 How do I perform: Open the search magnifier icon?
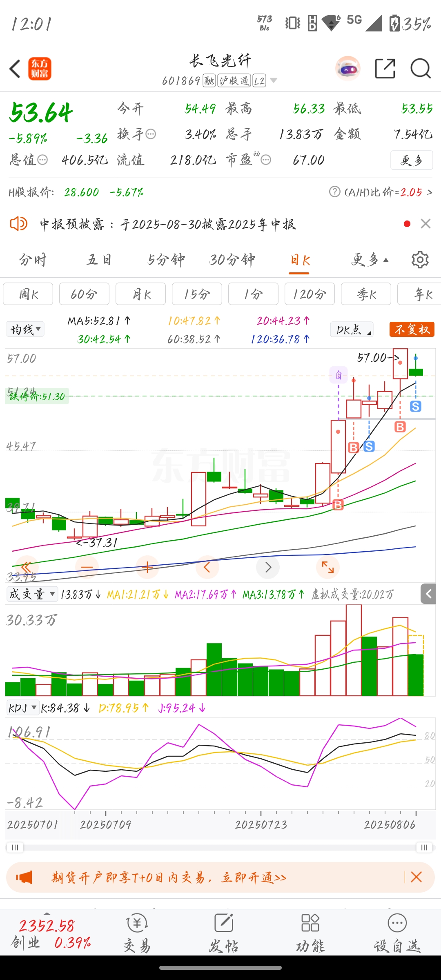point(421,68)
